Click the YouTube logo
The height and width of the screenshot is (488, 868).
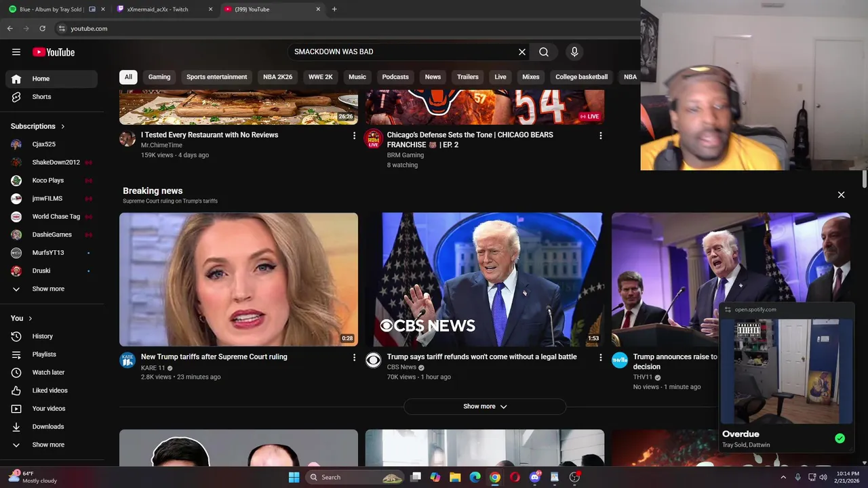54,52
